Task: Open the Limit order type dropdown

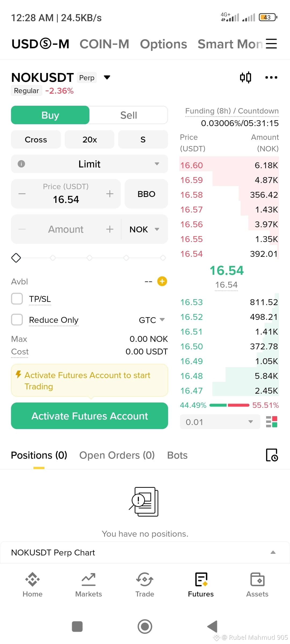Action: 89,164
